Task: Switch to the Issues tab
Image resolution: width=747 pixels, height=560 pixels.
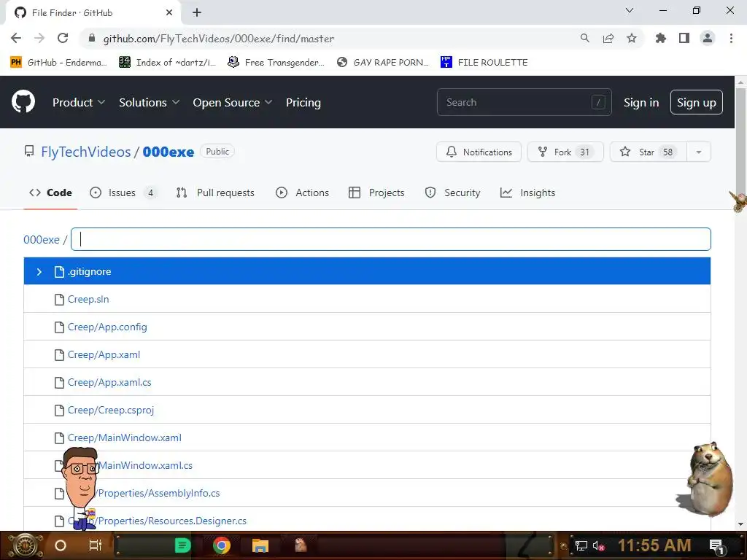Action: pos(123,192)
